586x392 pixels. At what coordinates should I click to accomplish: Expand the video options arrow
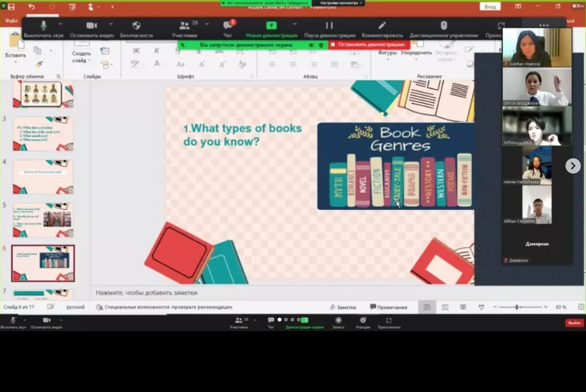110,24
